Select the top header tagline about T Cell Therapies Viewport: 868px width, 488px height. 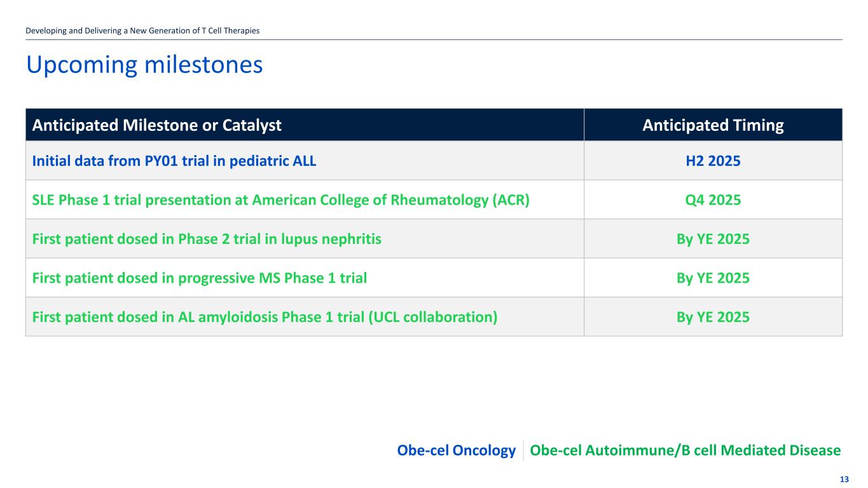[x=142, y=30]
